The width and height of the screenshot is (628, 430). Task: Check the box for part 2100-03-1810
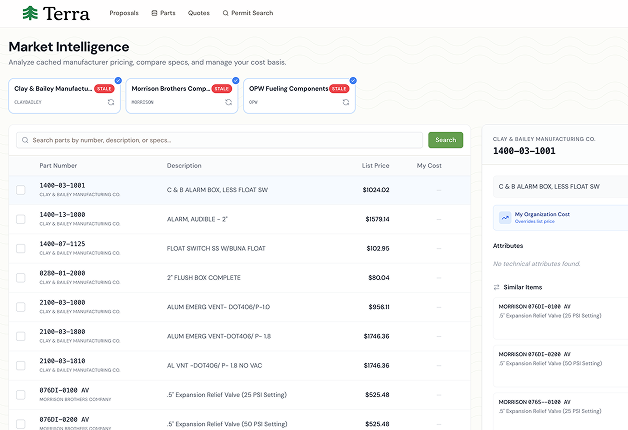tap(20, 365)
